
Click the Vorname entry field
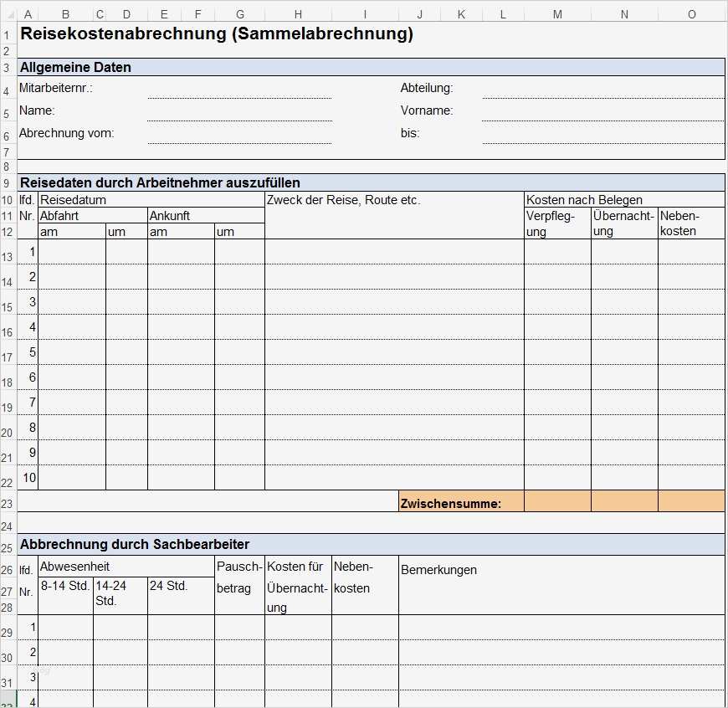(602, 110)
